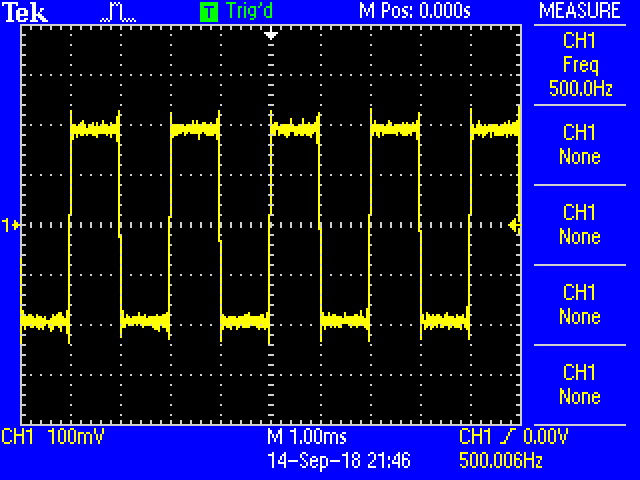Select the second measurement slot, first CH1 None
The width and height of the screenshot is (640, 480).
[x=580, y=145]
